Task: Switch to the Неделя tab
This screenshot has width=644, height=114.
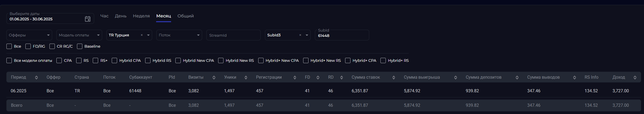Action: coord(141,16)
